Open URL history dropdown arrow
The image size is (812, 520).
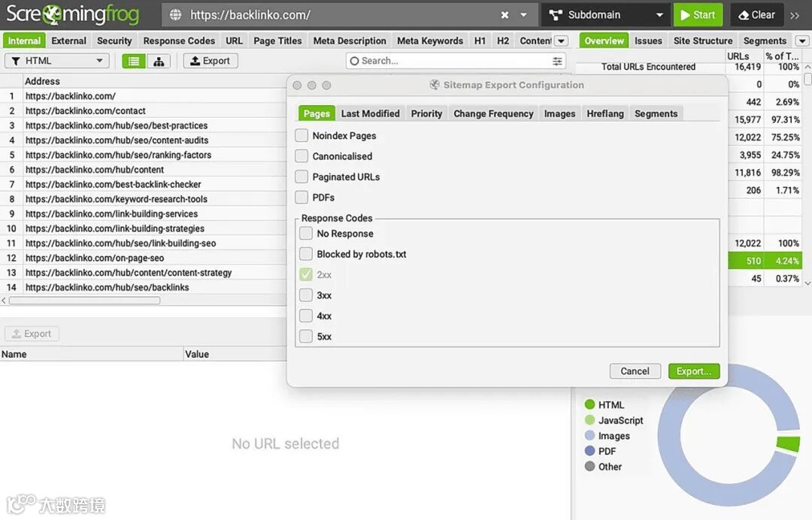coord(523,15)
